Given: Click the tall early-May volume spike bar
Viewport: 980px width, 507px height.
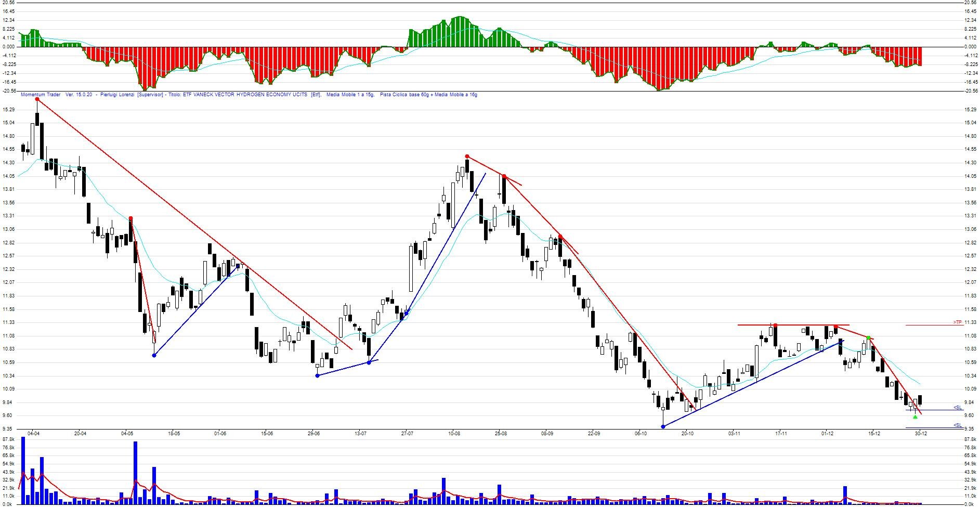Looking at the screenshot, I should pyautogui.click(x=135, y=473).
